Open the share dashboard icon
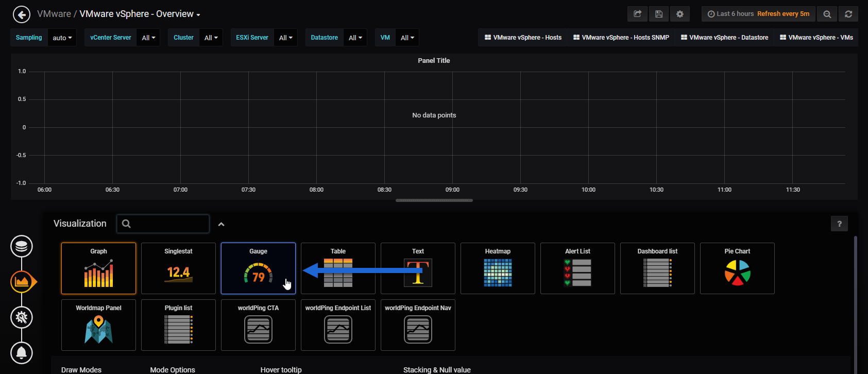Viewport: 868px width, 374px height. [x=637, y=14]
